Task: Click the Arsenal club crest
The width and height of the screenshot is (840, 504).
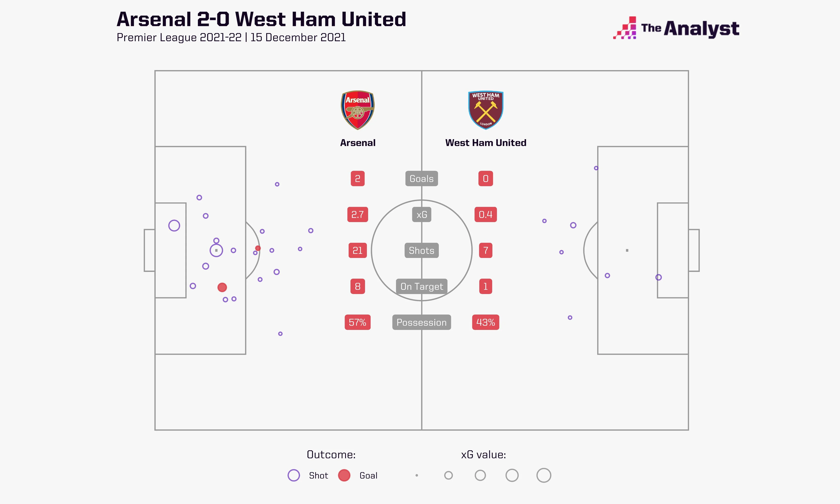Action: [357, 110]
